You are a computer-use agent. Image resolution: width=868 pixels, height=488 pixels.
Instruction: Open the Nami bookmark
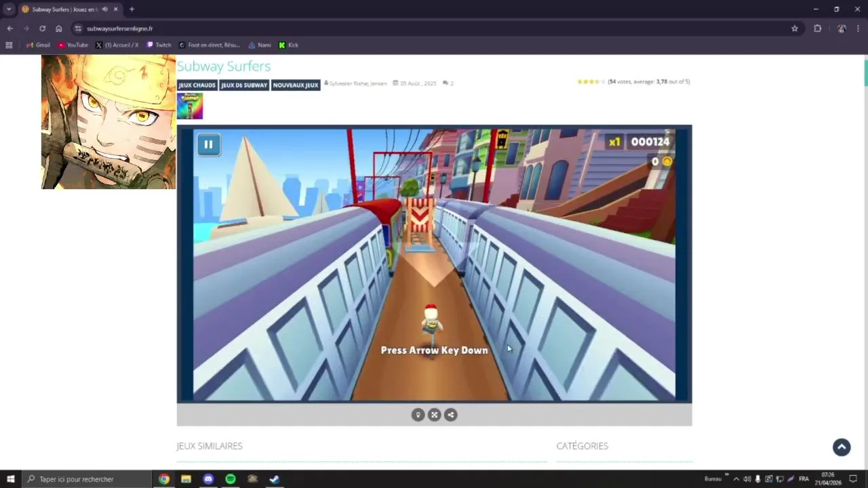260,45
